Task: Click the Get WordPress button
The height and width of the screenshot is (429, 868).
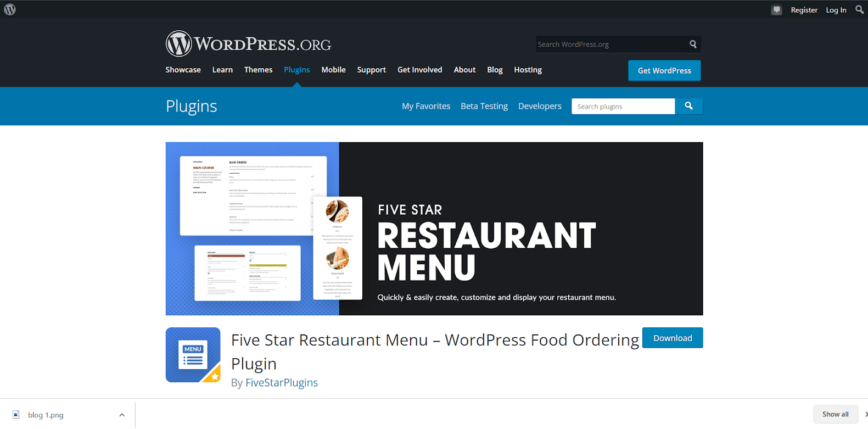Action: (664, 70)
